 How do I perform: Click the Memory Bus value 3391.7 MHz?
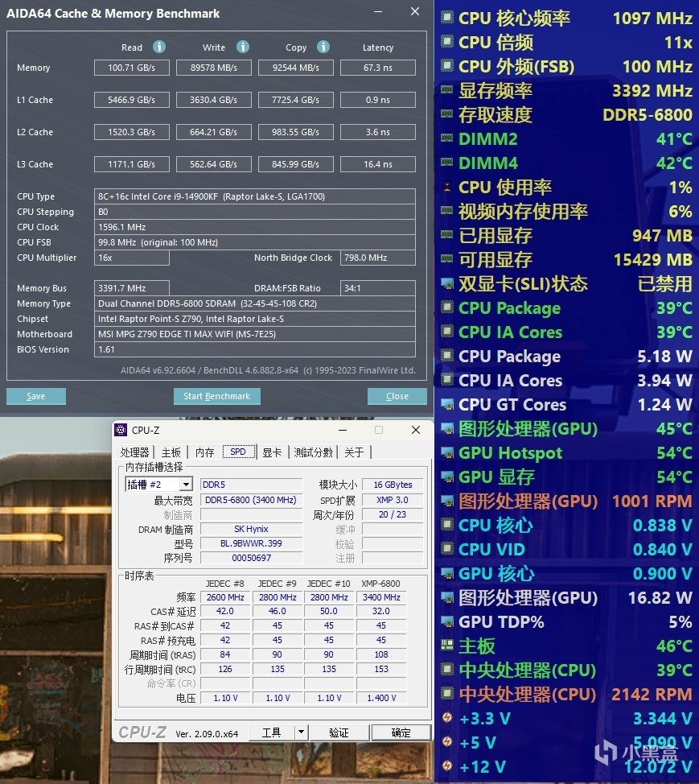[x=132, y=288]
